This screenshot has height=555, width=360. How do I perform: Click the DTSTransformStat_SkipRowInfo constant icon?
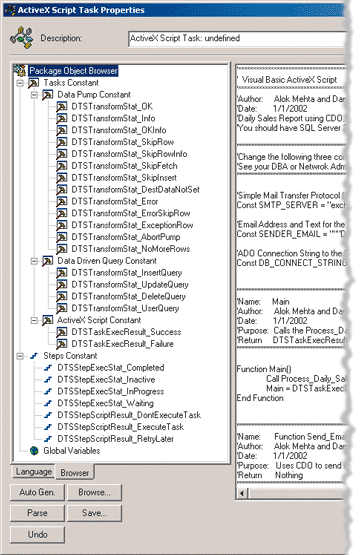[x=62, y=154]
